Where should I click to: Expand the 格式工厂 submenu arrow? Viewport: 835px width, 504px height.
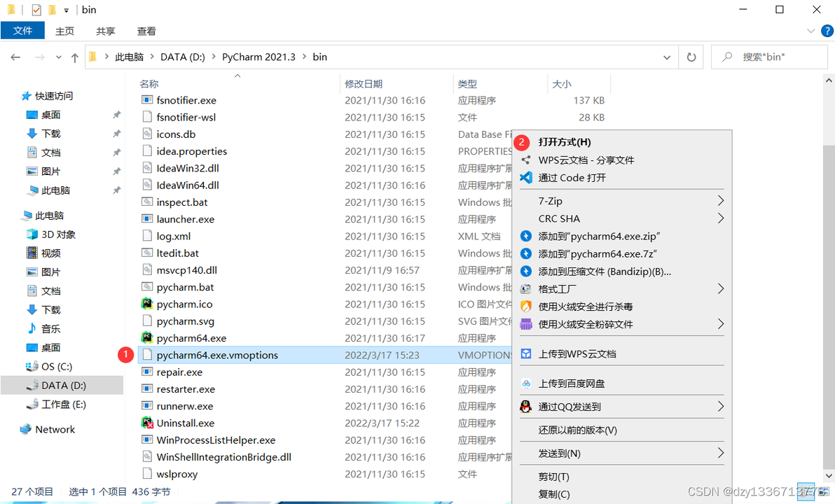[x=721, y=288]
